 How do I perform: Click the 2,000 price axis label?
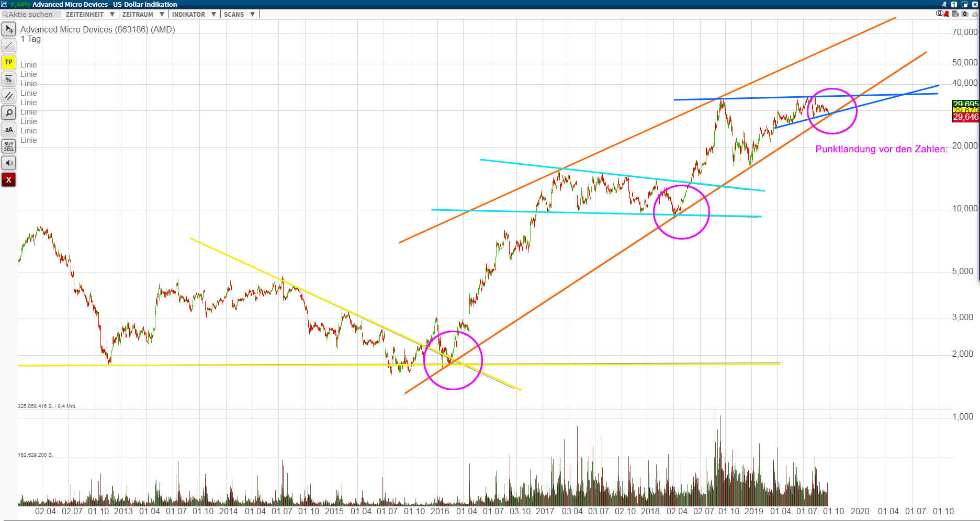pyautogui.click(x=963, y=354)
